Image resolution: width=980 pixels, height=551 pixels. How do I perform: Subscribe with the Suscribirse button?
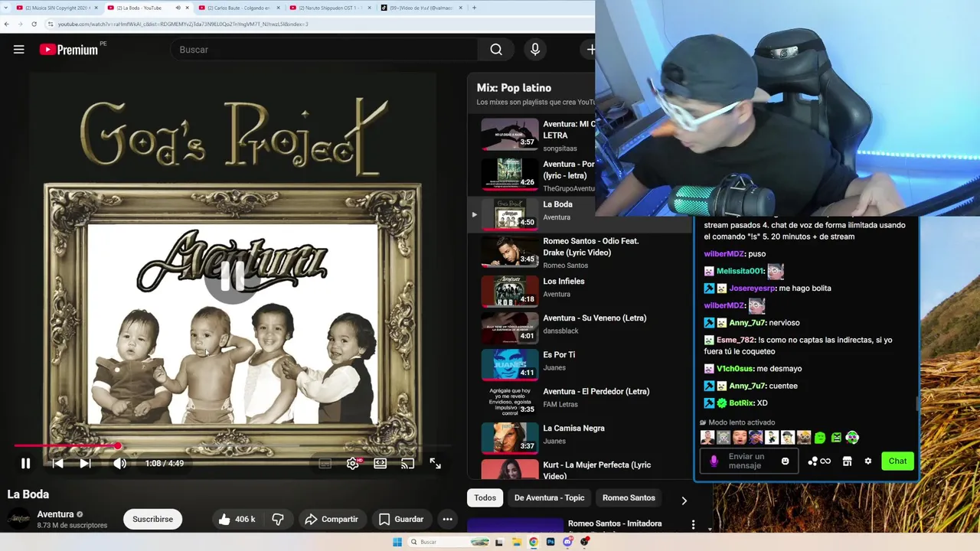(152, 519)
